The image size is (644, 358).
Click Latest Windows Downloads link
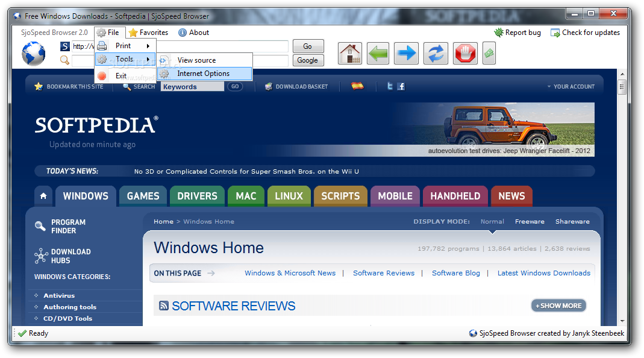tap(544, 273)
